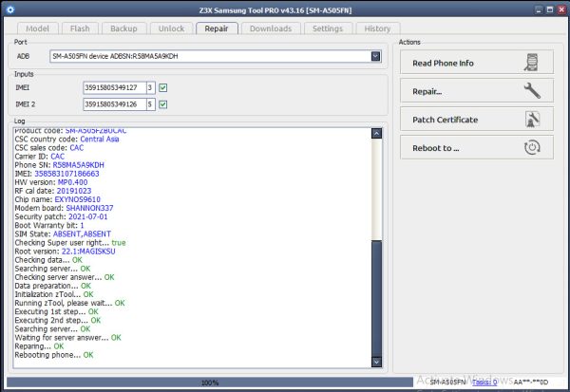Click the RF cal date 20191023 line
570x392 pixels.
tap(53, 191)
